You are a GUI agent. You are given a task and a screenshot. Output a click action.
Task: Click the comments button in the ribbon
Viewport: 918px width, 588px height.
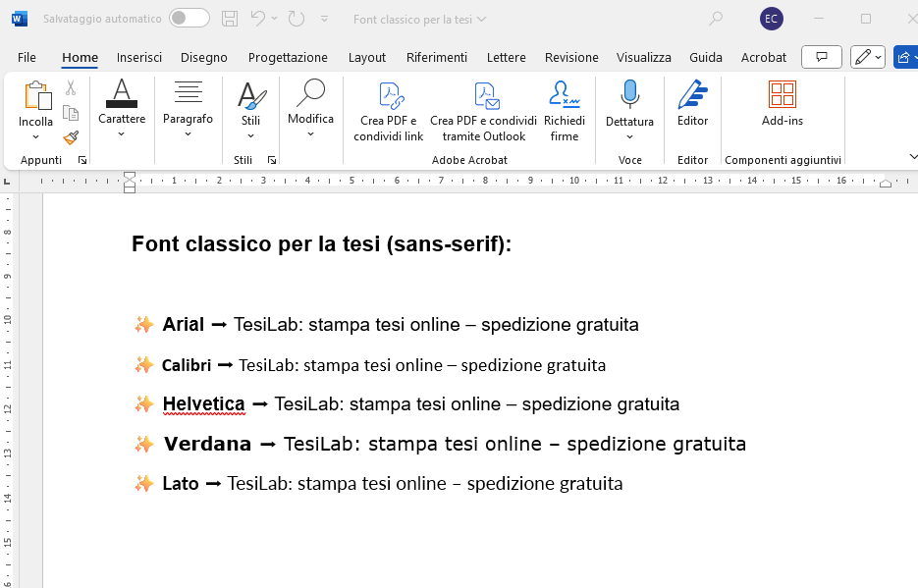point(822,57)
